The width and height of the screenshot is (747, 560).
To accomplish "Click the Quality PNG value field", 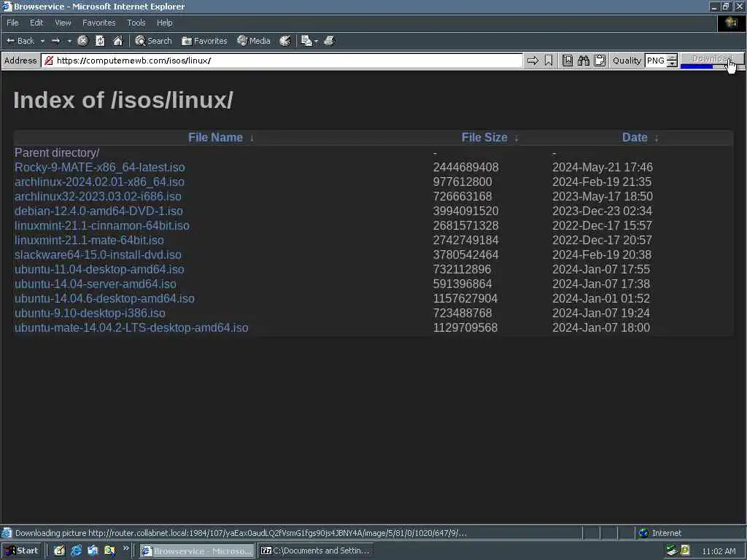I will (x=656, y=61).
